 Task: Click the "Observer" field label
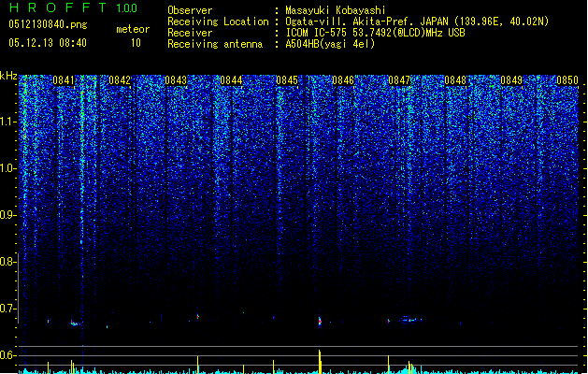190,10
